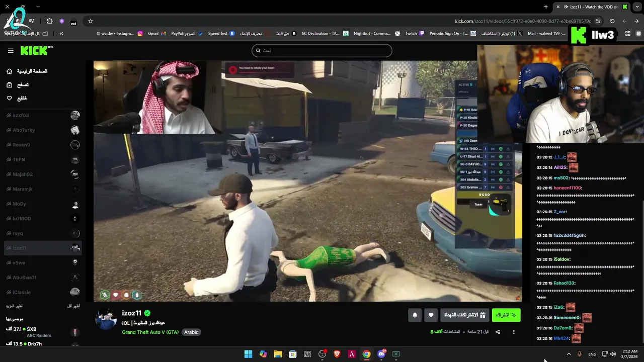The height and width of the screenshot is (362, 644).
Task: Click ms502 username in chat
Action: pos(561,178)
